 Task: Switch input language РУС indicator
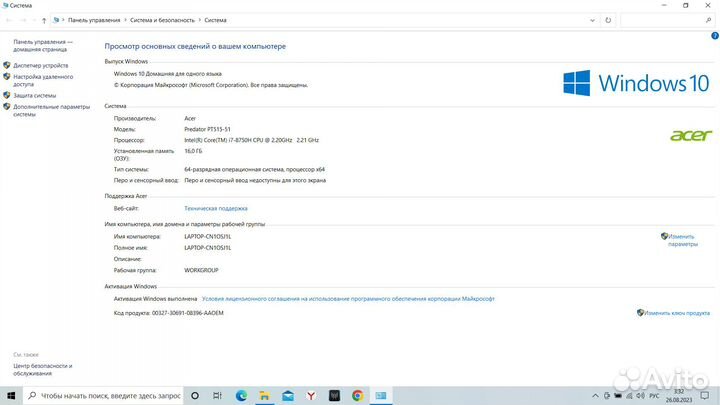point(654,395)
